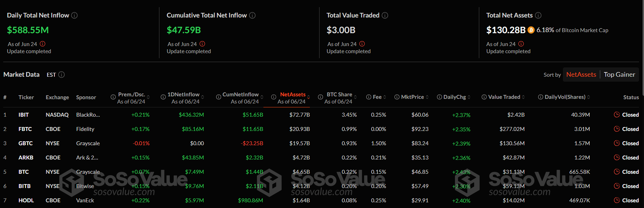The height and width of the screenshot is (208, 644).
Task: Click info icon beside Cumulative Total Net Inflow
Action: [x=252, y=15]
